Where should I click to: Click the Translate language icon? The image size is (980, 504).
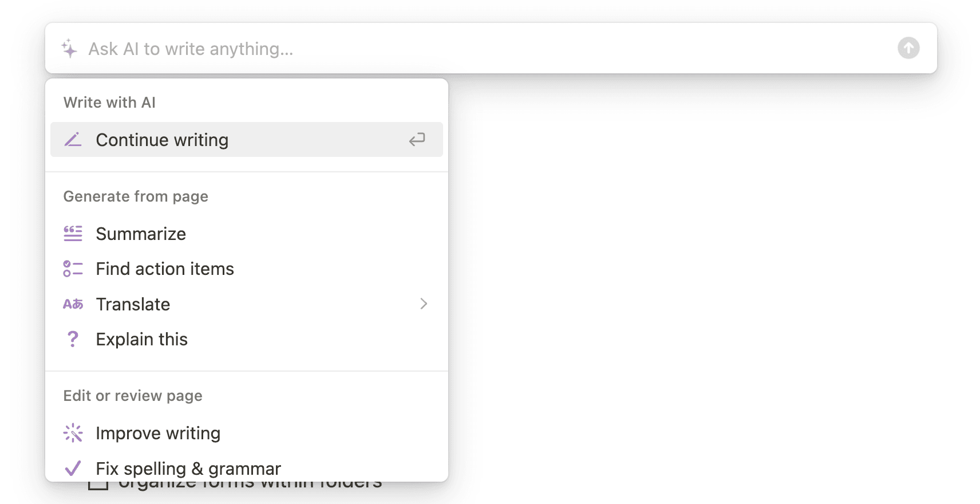click(x=73, y=304)
